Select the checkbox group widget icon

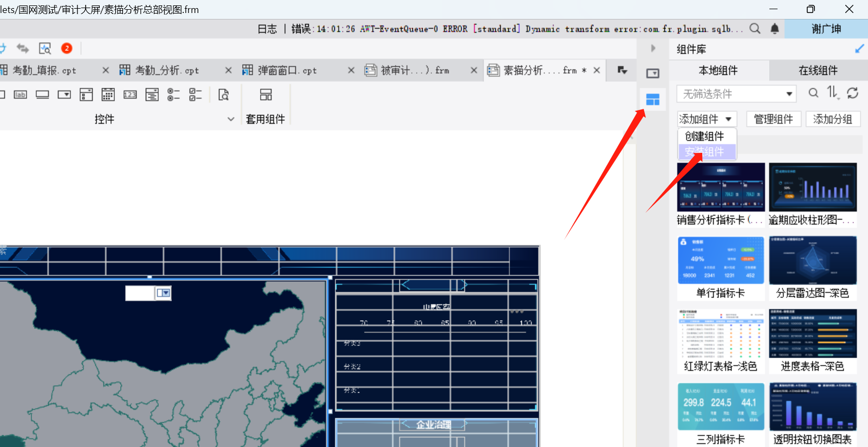tap(195, 95)
